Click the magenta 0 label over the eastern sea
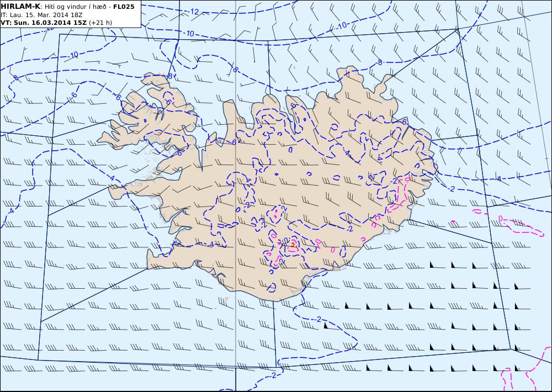 tap(501, 219)
